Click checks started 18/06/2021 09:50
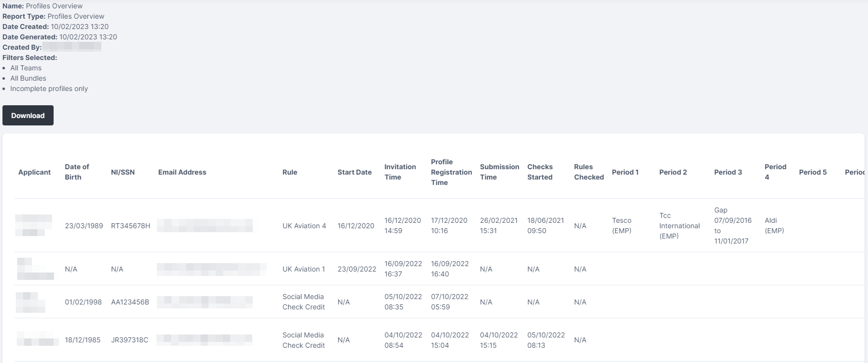The height and width of the screenshot is (363, 868). tap(545, 226)
